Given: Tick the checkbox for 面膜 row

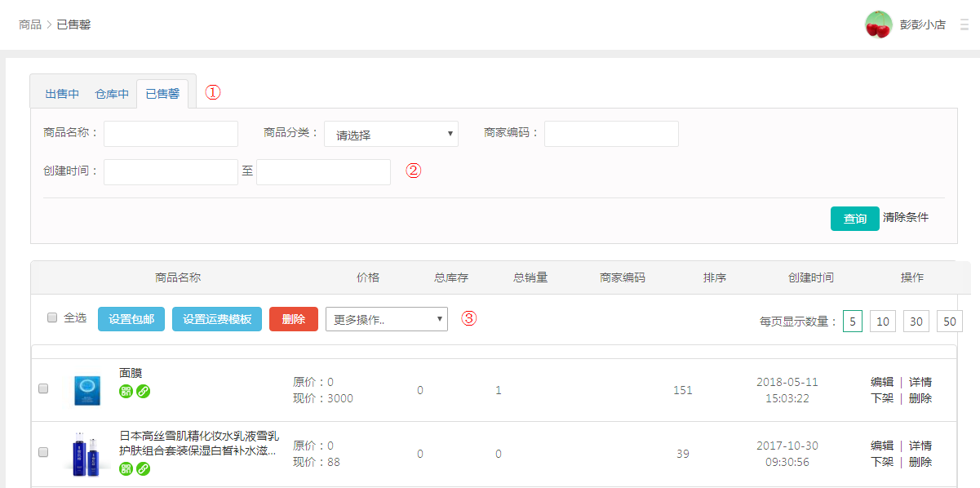Looking at the screenshot, I should coord(44,389).
